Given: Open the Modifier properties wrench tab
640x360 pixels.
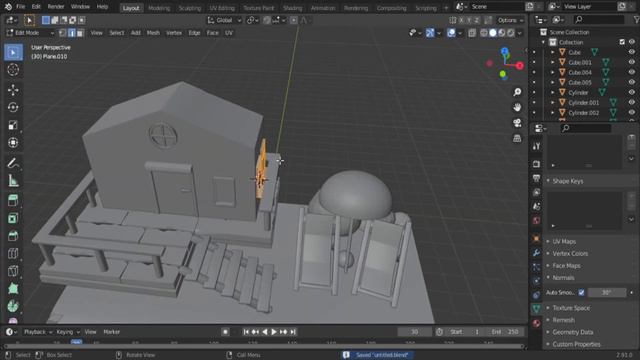Looking at the screenshot, I should pos(536,253).
